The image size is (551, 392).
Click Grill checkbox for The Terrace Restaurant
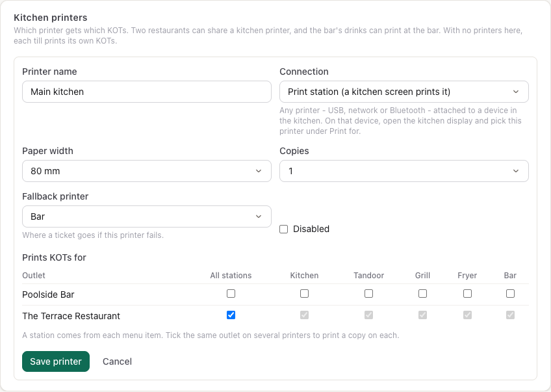click(423, 315)
